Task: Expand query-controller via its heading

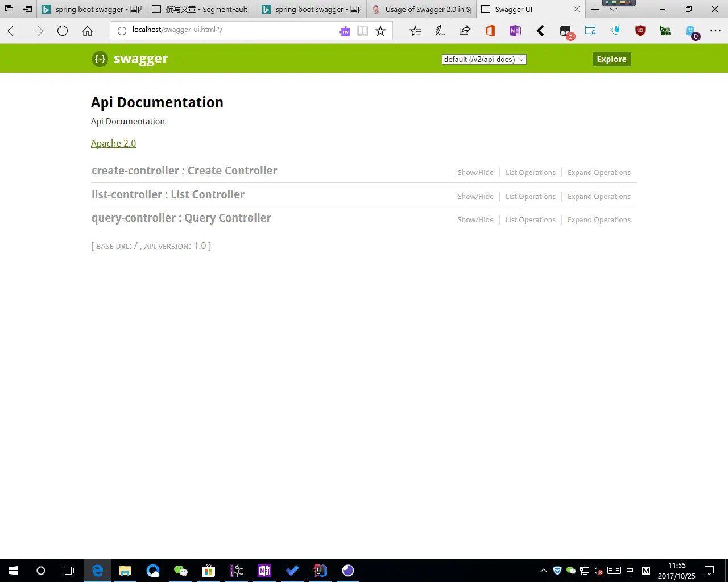Action: [x=181, y=218]
